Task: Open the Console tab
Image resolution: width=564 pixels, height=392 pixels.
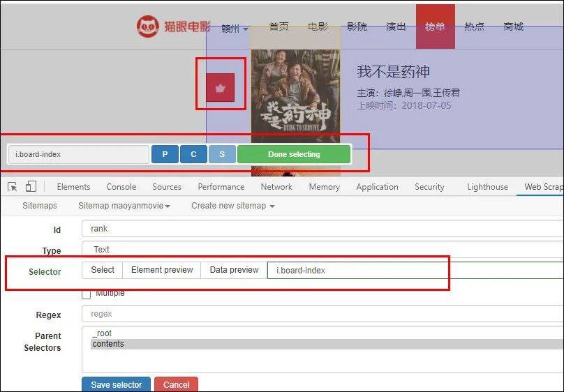Action: tap(121, 187)
